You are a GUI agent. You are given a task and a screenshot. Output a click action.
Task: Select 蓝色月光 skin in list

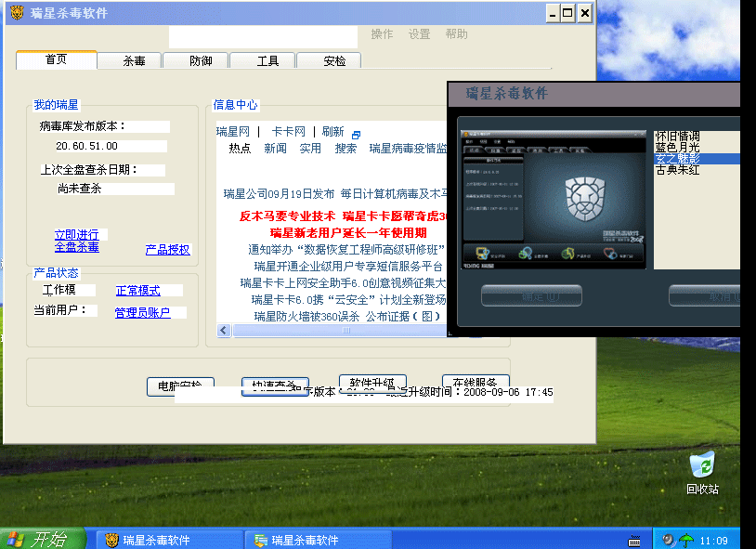697,147
